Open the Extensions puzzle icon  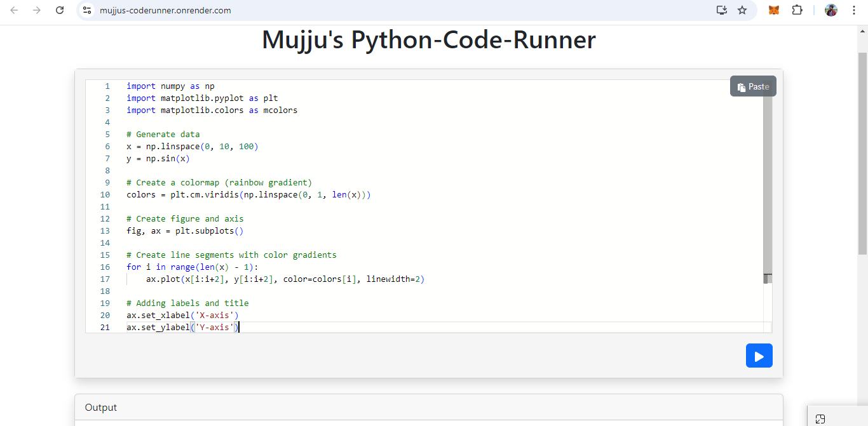797,10
